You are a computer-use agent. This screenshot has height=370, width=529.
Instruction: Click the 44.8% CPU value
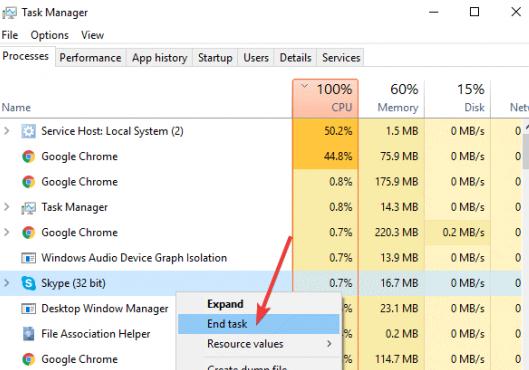point(338,156)
